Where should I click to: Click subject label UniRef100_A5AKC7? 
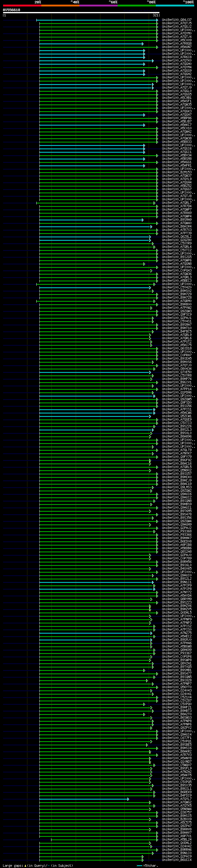[x=177, y=125]
